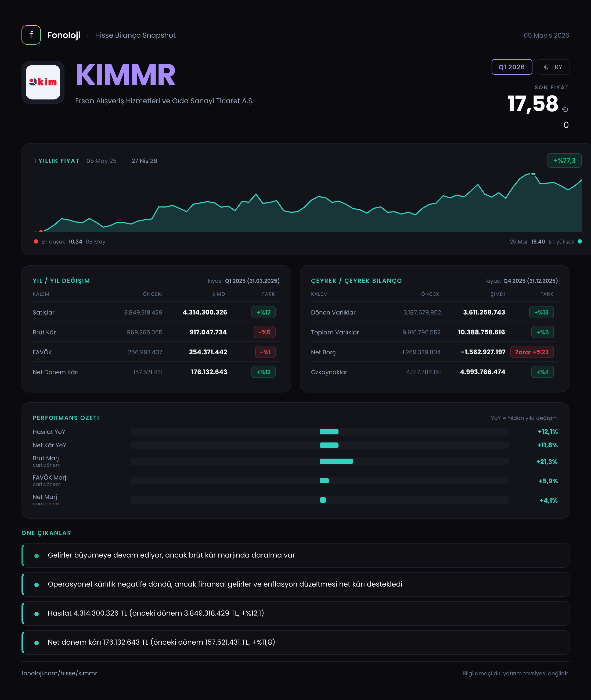The width and height of the screenshot is (591, 700).
Task: Click the Q4 2025 (31.12.2025) comparison label
Action: pos(530,281)
